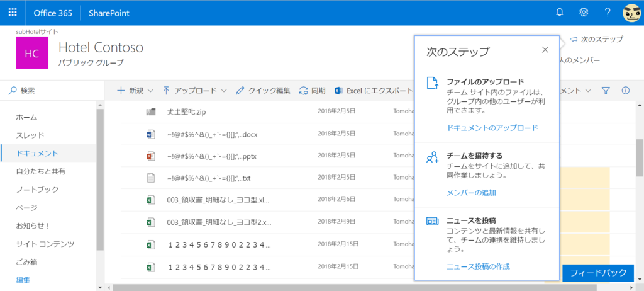Click the left navigation vertical scrollbar
The image size is (644, 291).
pos(100,180)
